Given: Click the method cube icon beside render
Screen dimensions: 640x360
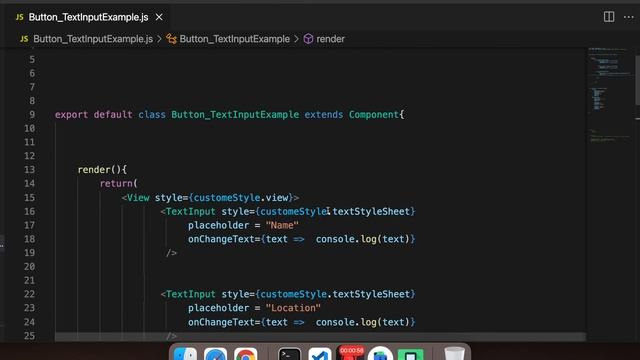Looking at the screenshot, I should pyautogui.click(x=309, y=39).
